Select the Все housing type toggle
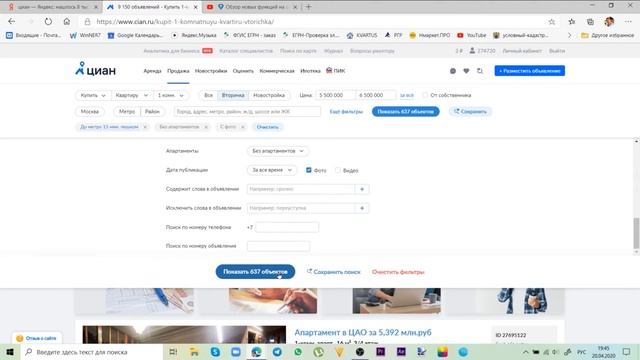Viewport: 640px width, 360px height. coord(208,95)
